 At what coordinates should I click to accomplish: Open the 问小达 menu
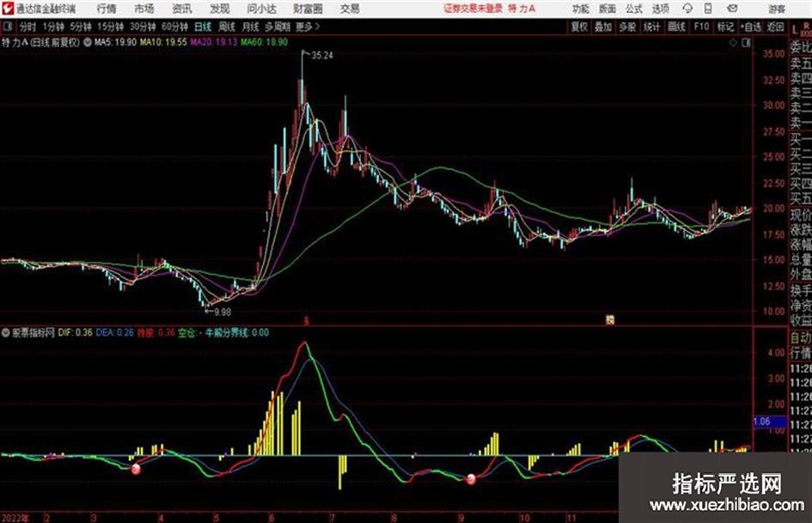click(261, 9)
